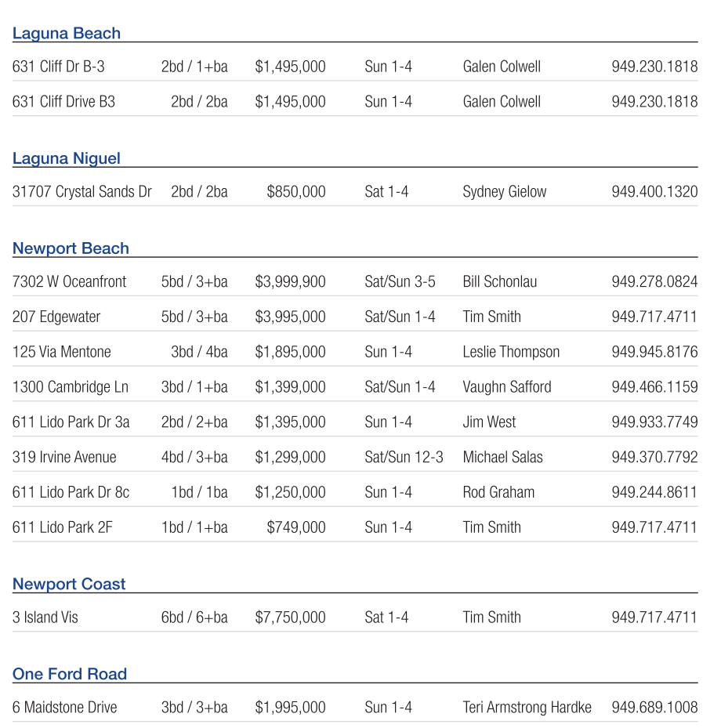The height and width of the screenshot is (728, 721).
Task: Open the One Ford Road heading
Action: click(x=70, y=674)
